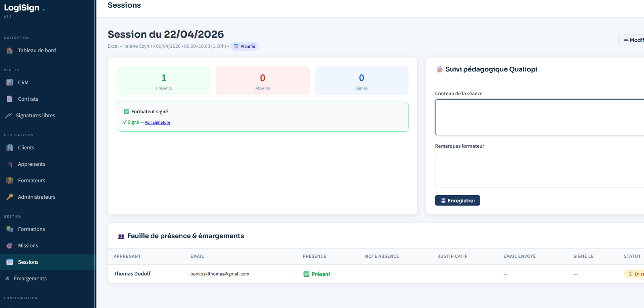Click into Remarques formateur text area

click(x=538, y=170)
